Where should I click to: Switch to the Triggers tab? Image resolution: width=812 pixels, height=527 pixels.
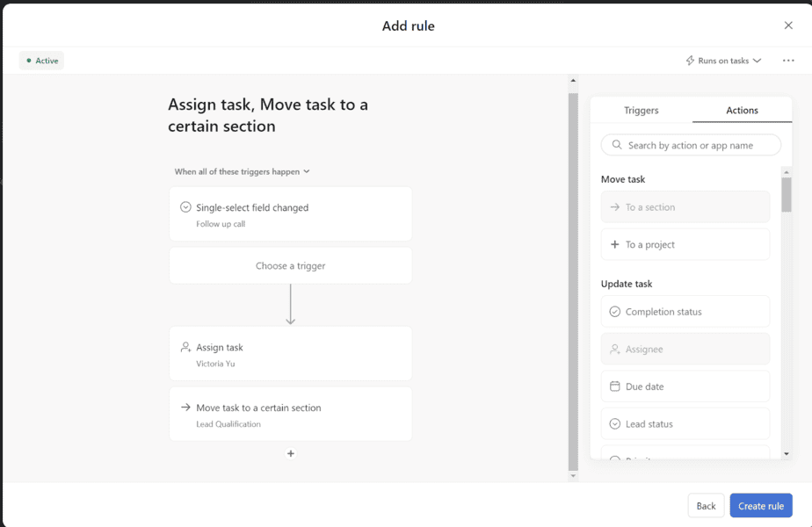coord(641,110)
